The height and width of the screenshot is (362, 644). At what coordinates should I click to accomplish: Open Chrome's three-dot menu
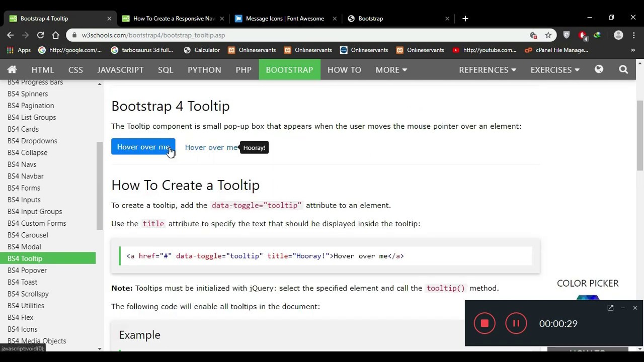tap(633, 35)
